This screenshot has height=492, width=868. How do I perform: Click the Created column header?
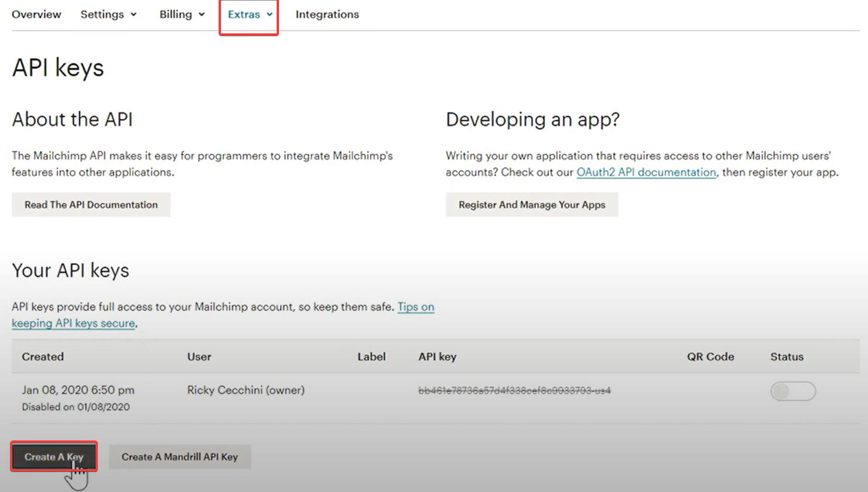pyautogui.click(x=43, y=357)
